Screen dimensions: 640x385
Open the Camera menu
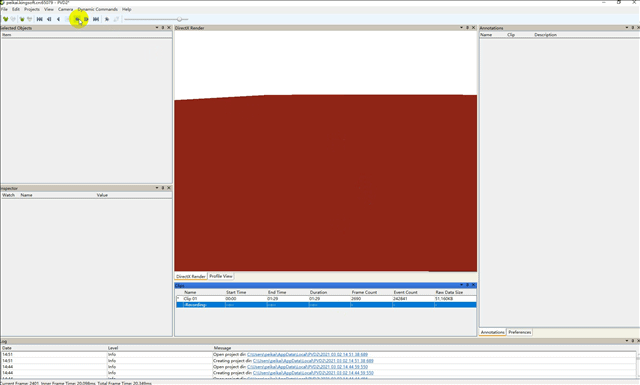coord(65,9)
